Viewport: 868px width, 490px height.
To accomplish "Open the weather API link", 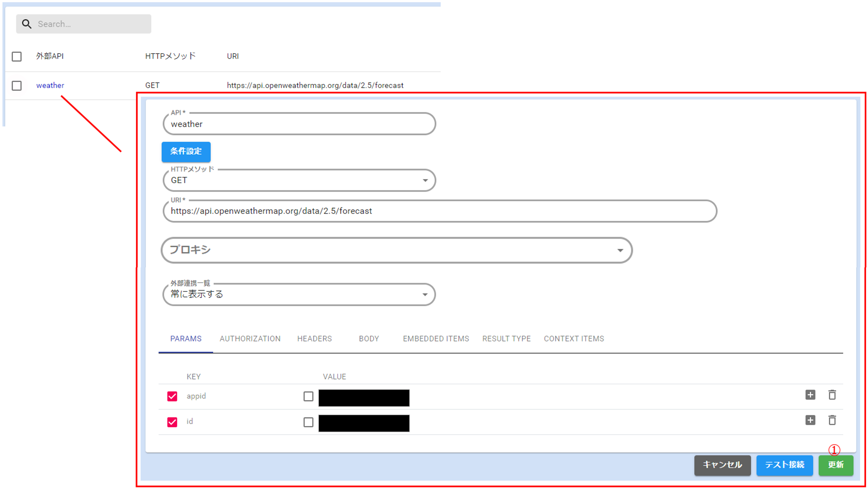I will [50, 85].
